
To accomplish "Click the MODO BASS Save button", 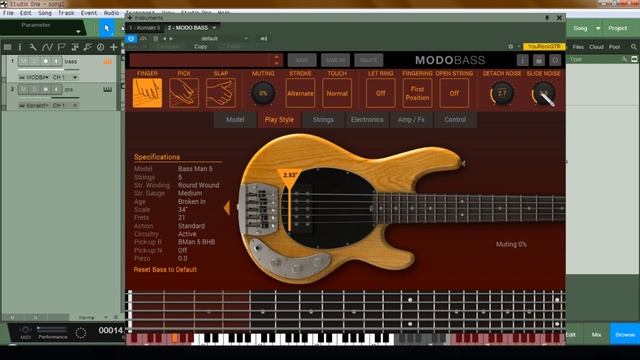I will (302, 60).
